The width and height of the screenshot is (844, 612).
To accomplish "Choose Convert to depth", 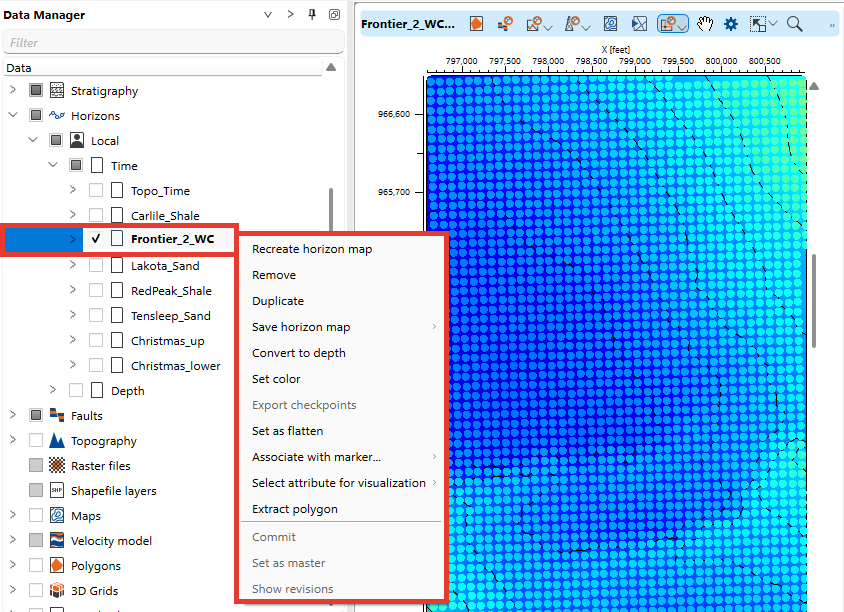I will click(298, 353).
